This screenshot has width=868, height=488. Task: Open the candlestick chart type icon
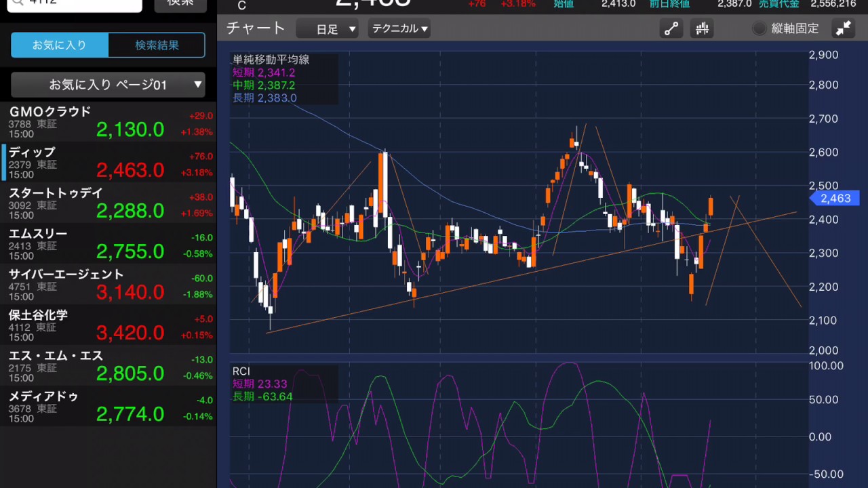tap(702, 28)
